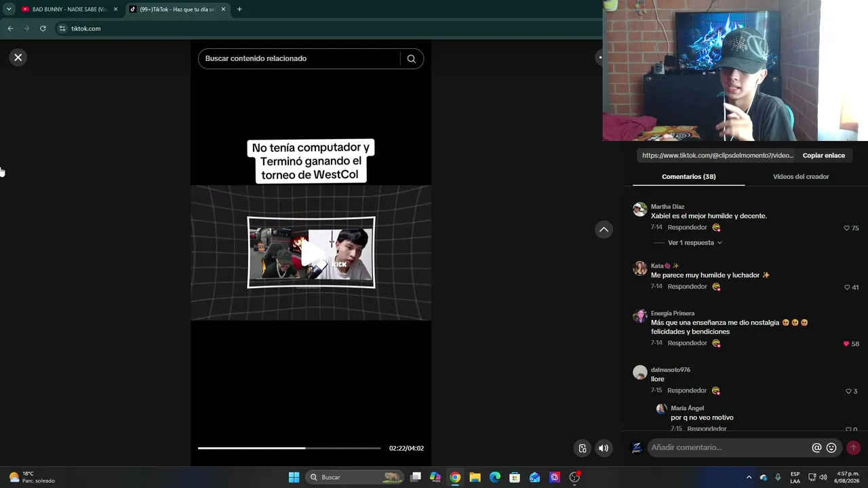
Task: Click the sticker reaction icon on Energía Primera's comment
Action: pos(716,343)
